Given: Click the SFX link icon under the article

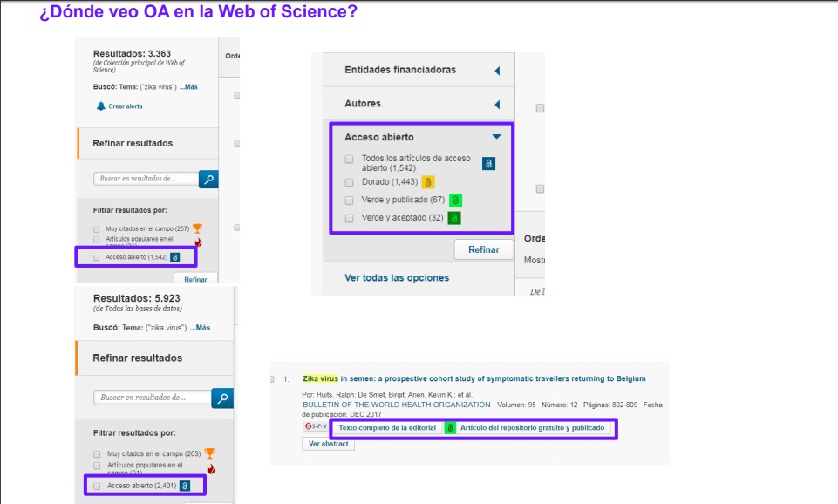Looking at the screenshot, I should [x=316, y=426].
